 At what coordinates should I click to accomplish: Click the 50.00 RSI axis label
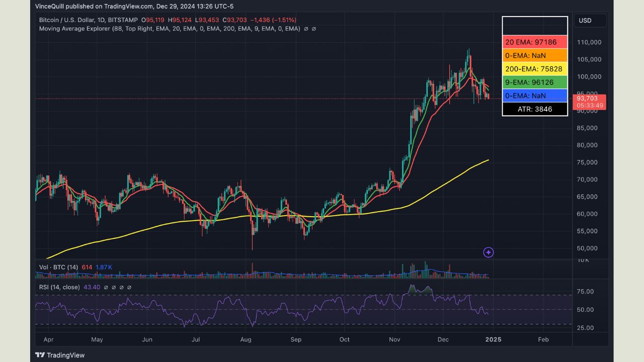click(585, 310)
